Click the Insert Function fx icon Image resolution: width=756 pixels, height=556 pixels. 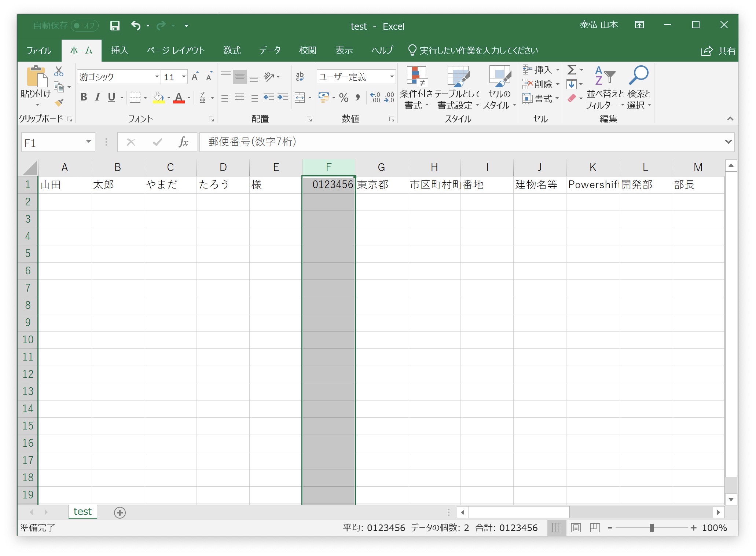pyautogui.click(x=183, y=142)
